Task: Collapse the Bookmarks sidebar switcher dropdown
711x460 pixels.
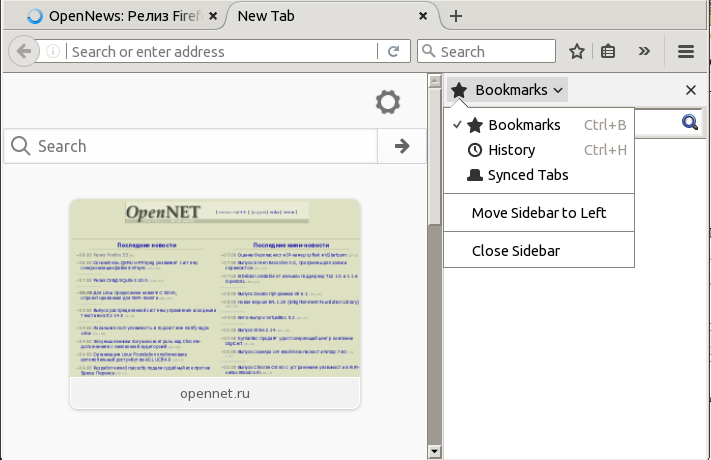Action: (x=507, y=90)
